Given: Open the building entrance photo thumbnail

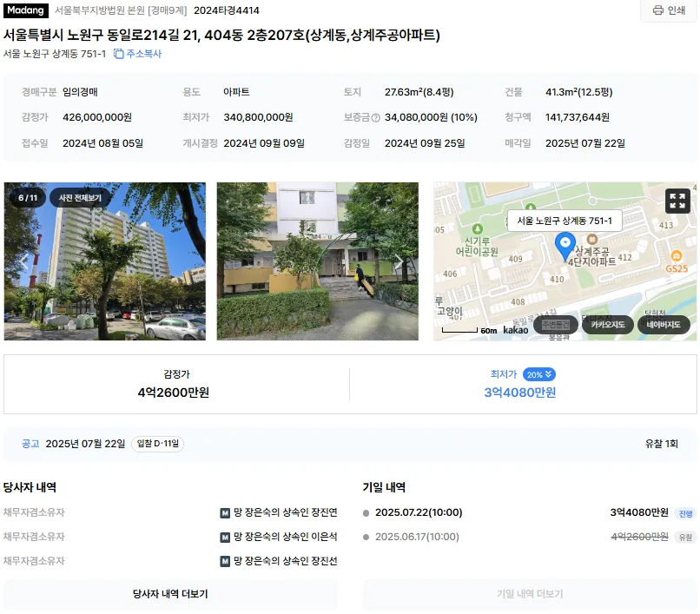Looking at the screenshot, I should 317,261.
